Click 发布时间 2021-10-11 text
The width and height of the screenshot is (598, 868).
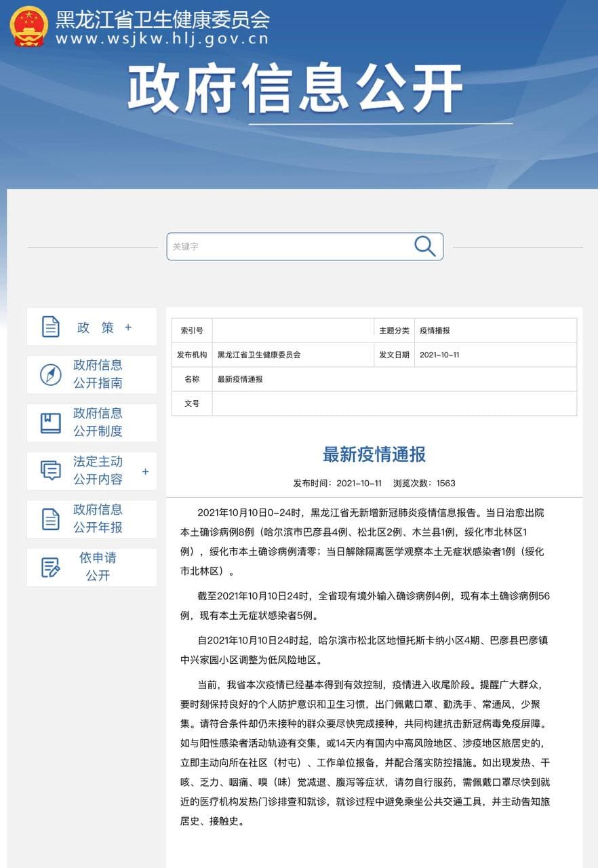(338, 484)
